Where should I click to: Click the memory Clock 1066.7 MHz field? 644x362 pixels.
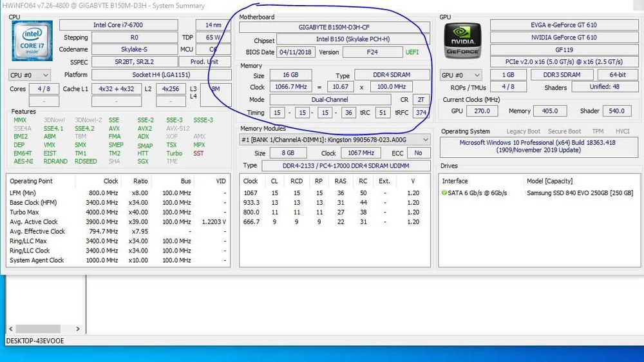291,87
